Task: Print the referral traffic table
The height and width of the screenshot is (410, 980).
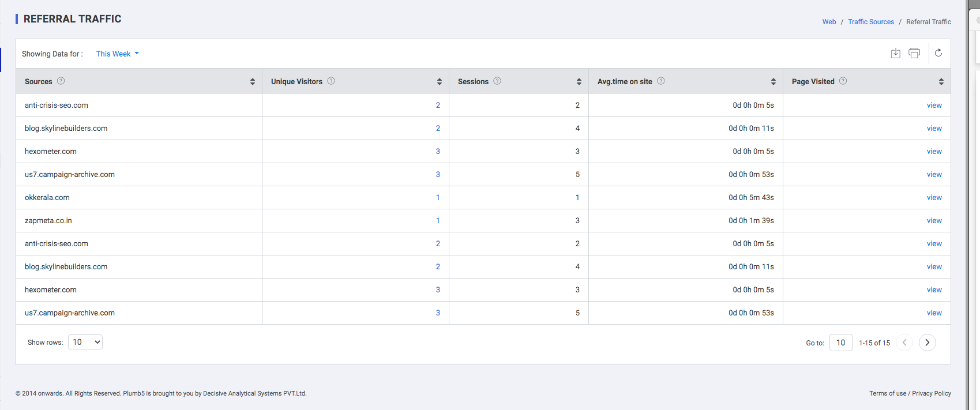Action: (x=914, y=53)
